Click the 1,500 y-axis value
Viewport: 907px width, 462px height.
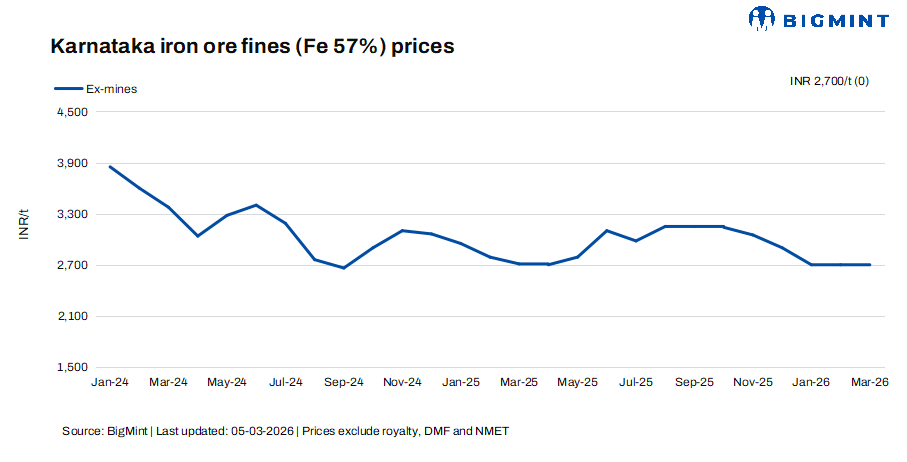[x=74, y=367]
